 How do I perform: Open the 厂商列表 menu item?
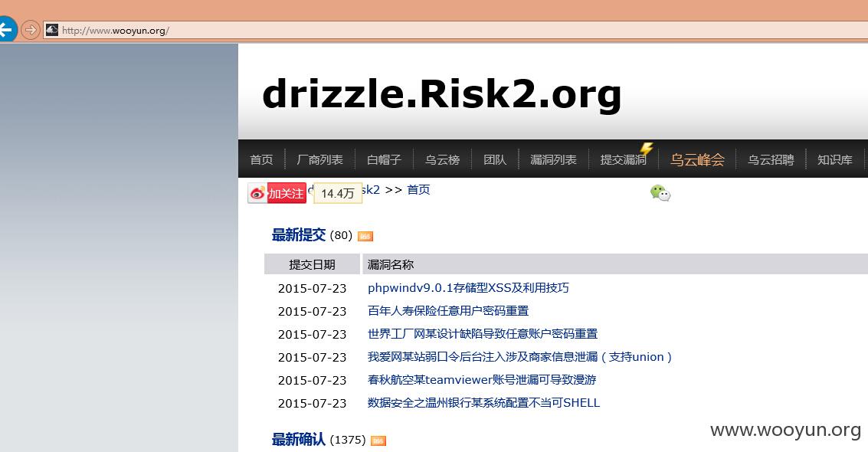point(320,160)
